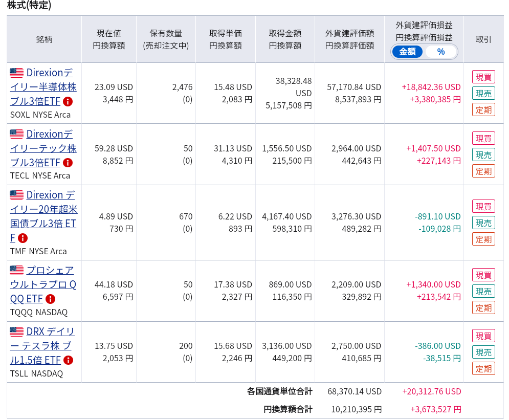Click TECL NYSE Arca ticker text
This screenshot has height=420, width=509.
[40, 175]
